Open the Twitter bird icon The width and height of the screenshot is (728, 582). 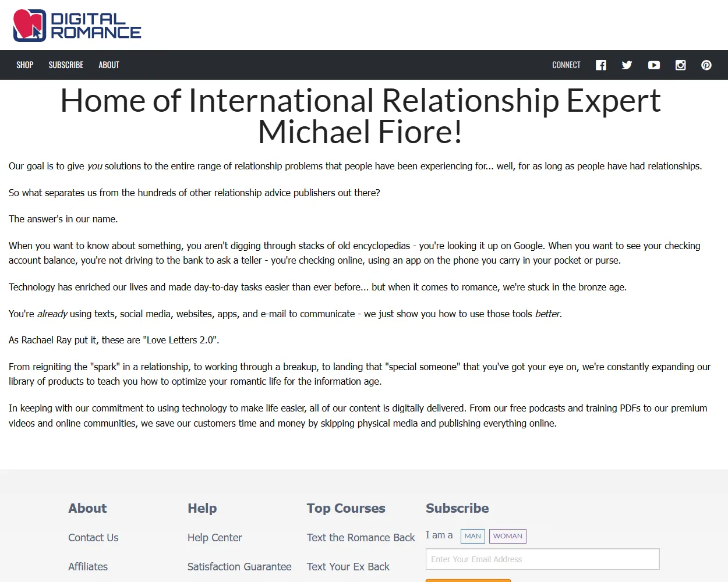tap(627, 65)
